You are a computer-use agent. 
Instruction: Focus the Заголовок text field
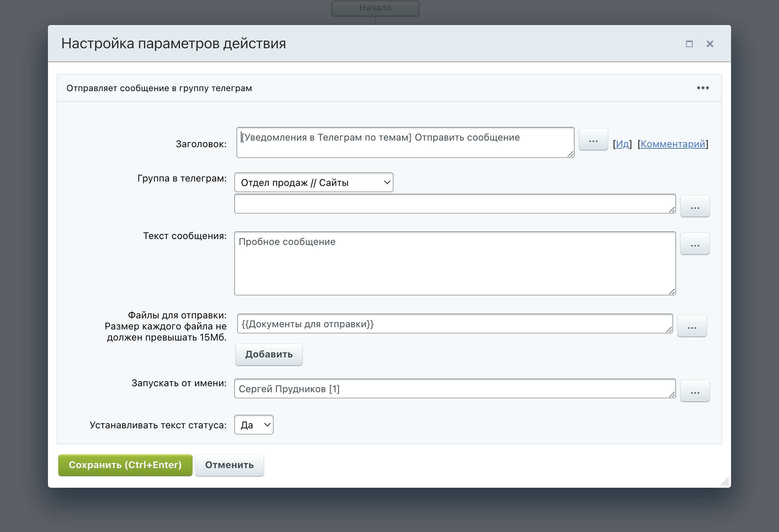coord(405,142)
